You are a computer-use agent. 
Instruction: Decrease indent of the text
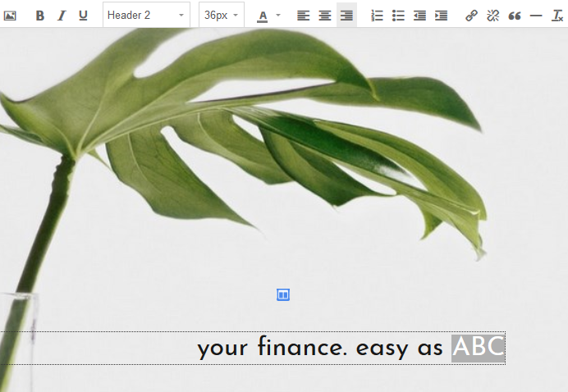tap(419, 16)
